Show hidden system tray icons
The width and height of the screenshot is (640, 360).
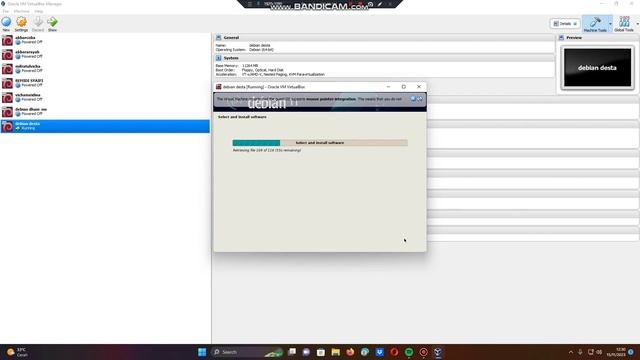571,352
